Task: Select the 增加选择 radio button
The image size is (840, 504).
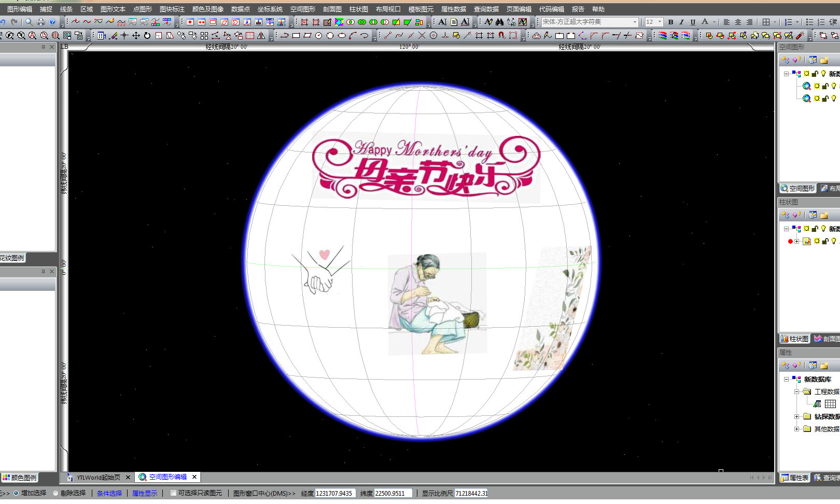Action: pyautogui.click(x=16, y=493)
